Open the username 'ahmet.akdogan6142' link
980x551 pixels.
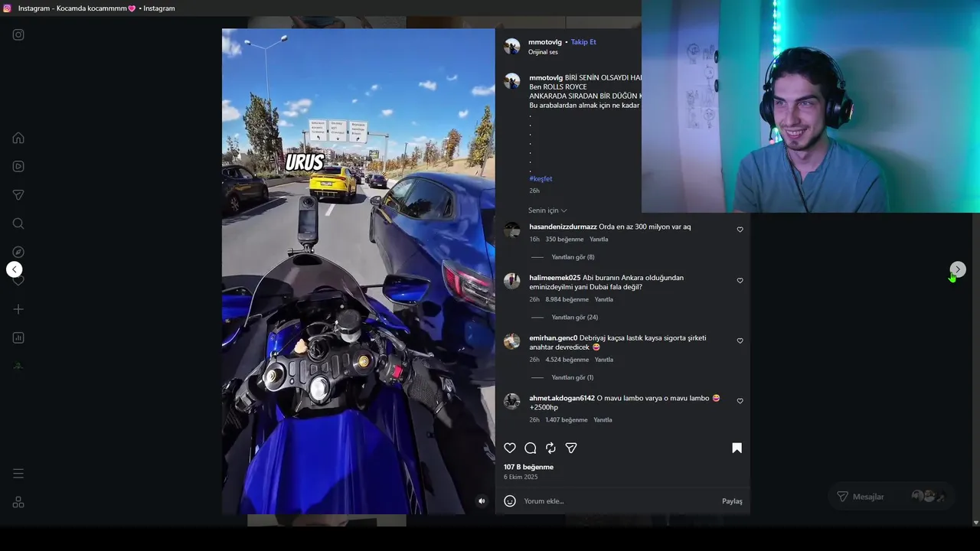(x=562, y=398)
